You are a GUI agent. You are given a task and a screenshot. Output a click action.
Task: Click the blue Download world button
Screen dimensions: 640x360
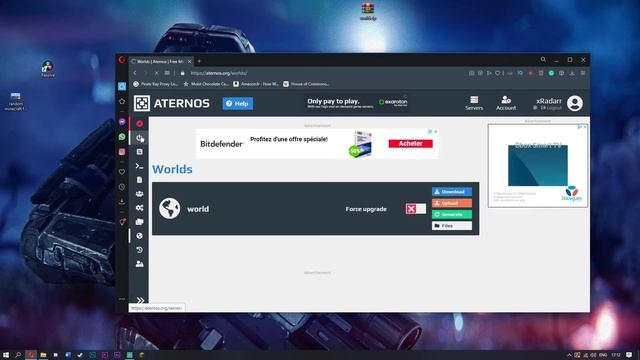452,191
